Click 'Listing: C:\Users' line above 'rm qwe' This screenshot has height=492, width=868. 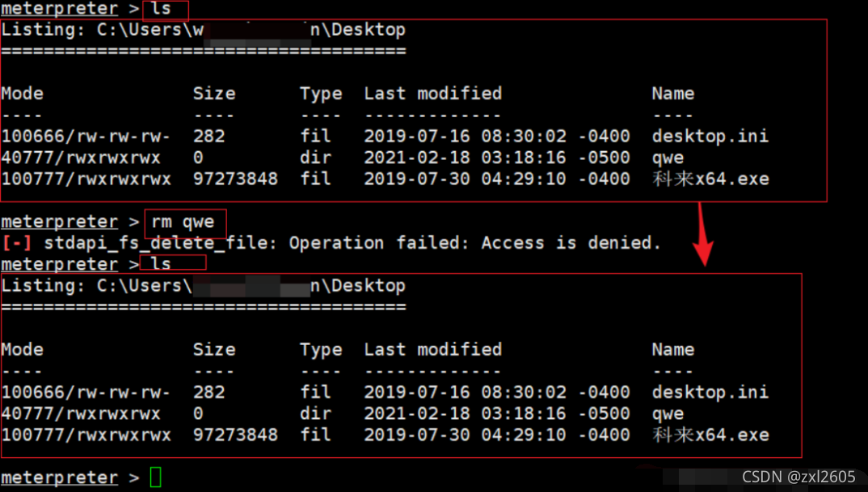pyautogui.click(x=203, y=30)
